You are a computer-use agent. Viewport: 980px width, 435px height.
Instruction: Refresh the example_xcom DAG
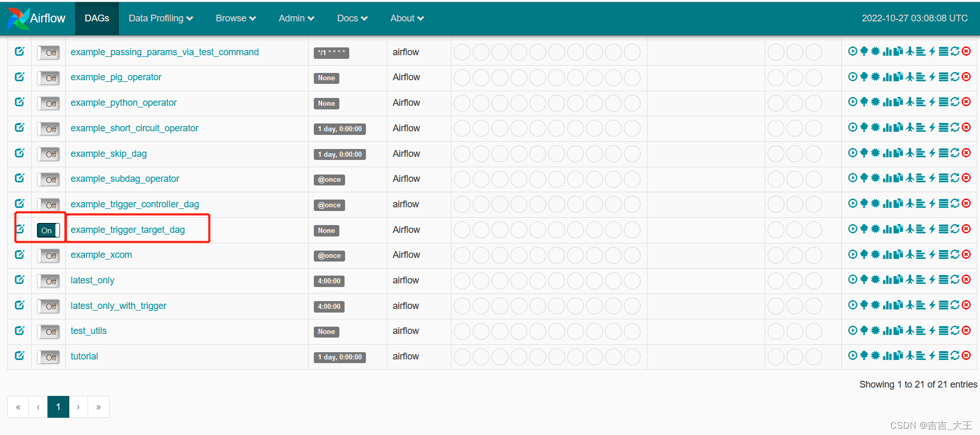[955, 254]
